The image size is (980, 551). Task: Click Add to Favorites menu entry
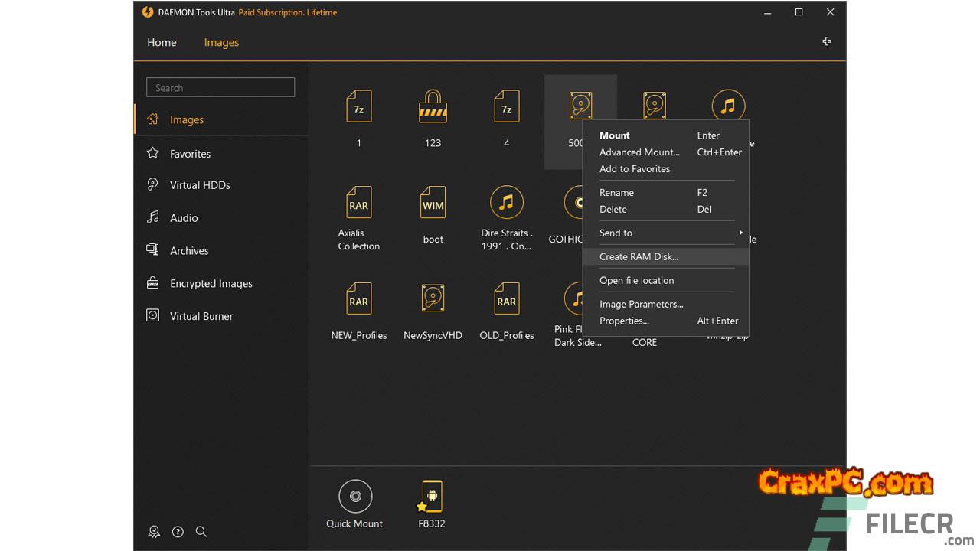pos(635,169)
